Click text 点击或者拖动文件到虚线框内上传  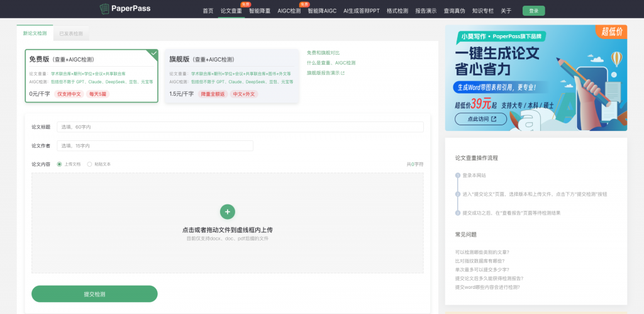(x=228, y=230)
